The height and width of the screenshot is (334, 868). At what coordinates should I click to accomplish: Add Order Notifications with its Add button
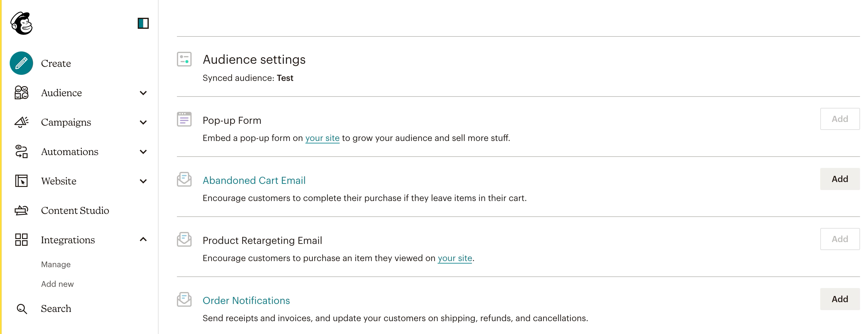(x=840, y=299)
